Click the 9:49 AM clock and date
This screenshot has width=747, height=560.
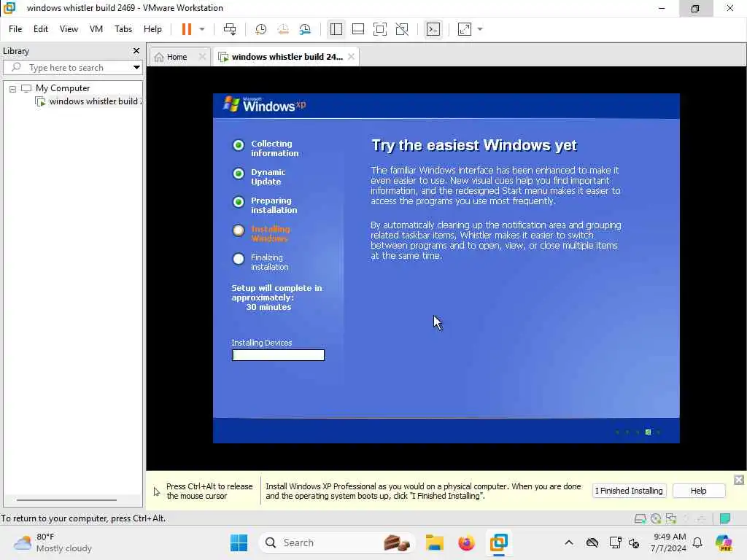pos(669,542)
